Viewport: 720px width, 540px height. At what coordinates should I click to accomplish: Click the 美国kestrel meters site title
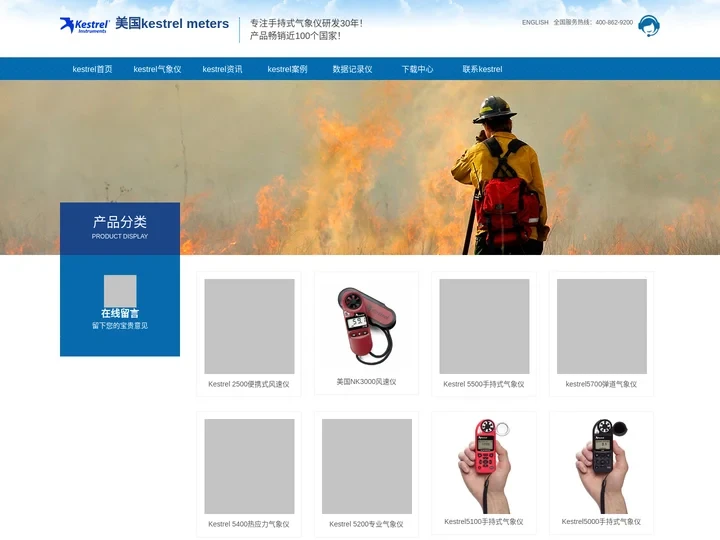tap(172, 23)
